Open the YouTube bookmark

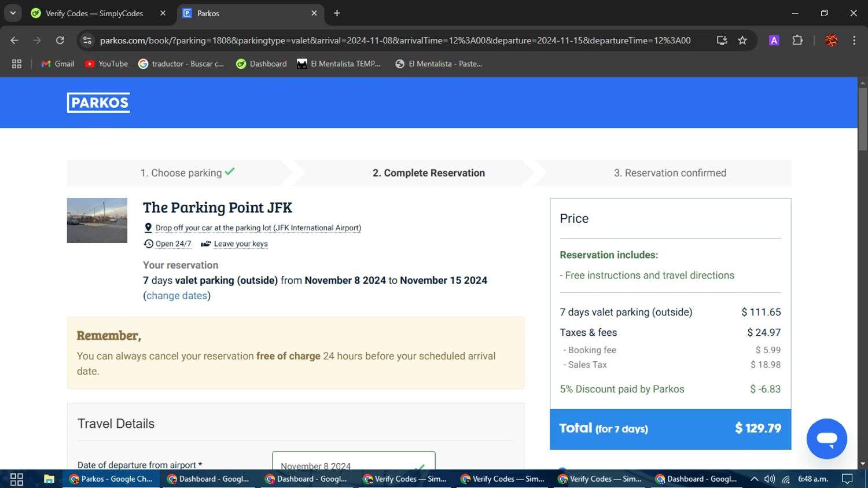106,64
